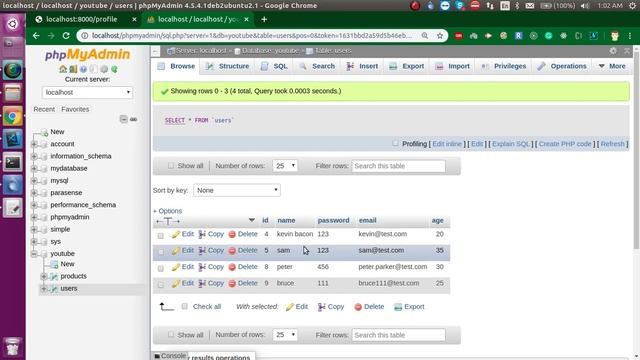Tick the Check all checkbox
The height and width of the screenshot is (360, 640).
(x=184, y=306)
